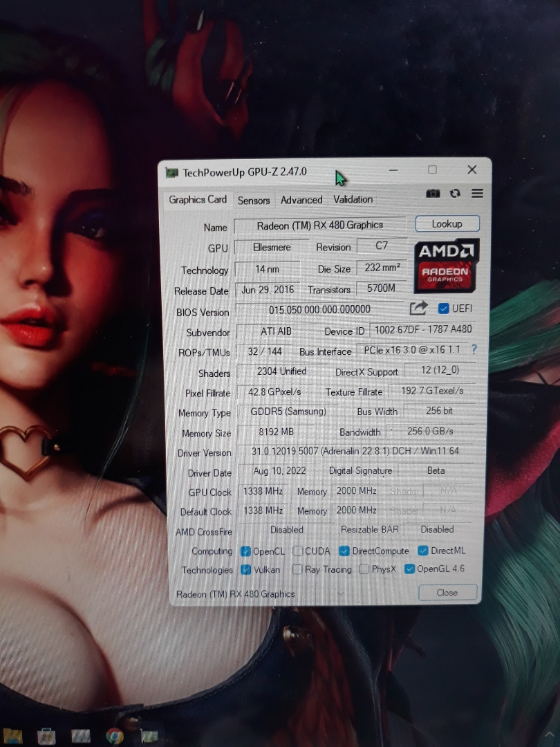Click the Technology value '14 nm'
Screen dimensions: 560x747
pos(267,269)
